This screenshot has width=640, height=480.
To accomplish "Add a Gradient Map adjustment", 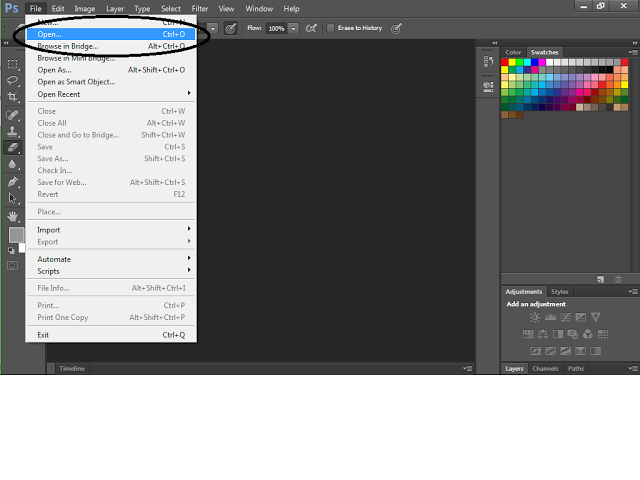I will pyautogui.click(x=596, y=351).
